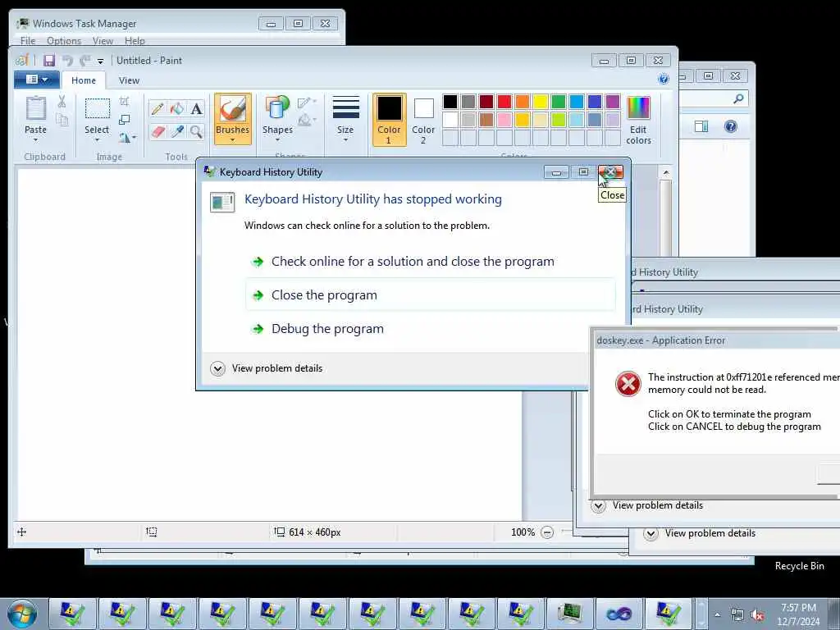
Task: Click the Paste clipboard icon in Paint
Action: (x=36, y=109)
